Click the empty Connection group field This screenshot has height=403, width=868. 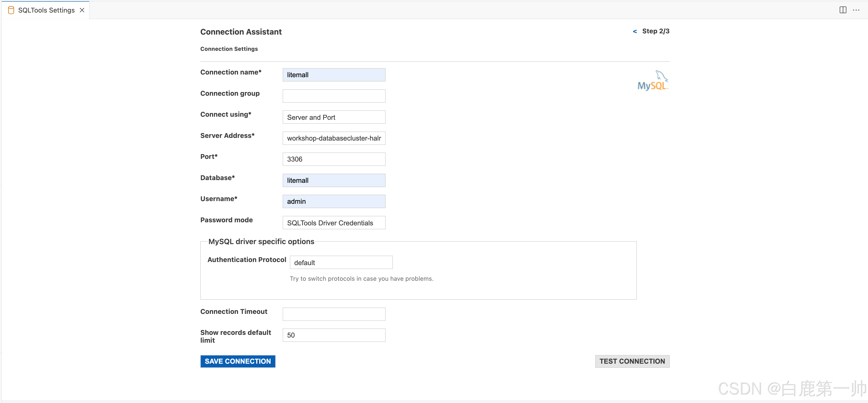(x=334, y=96)
